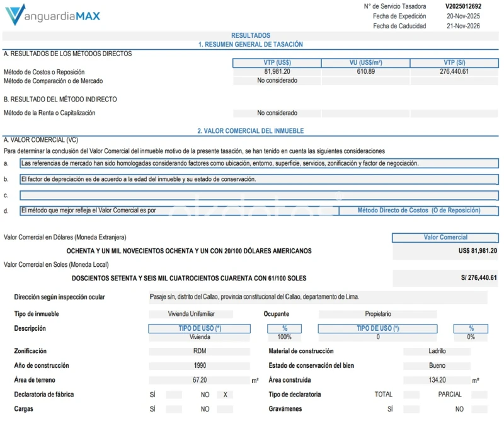The width and height of the screenshot is (504, 421).
Task: Select the Año de construcción field (1990)
Action: [200, 366]
